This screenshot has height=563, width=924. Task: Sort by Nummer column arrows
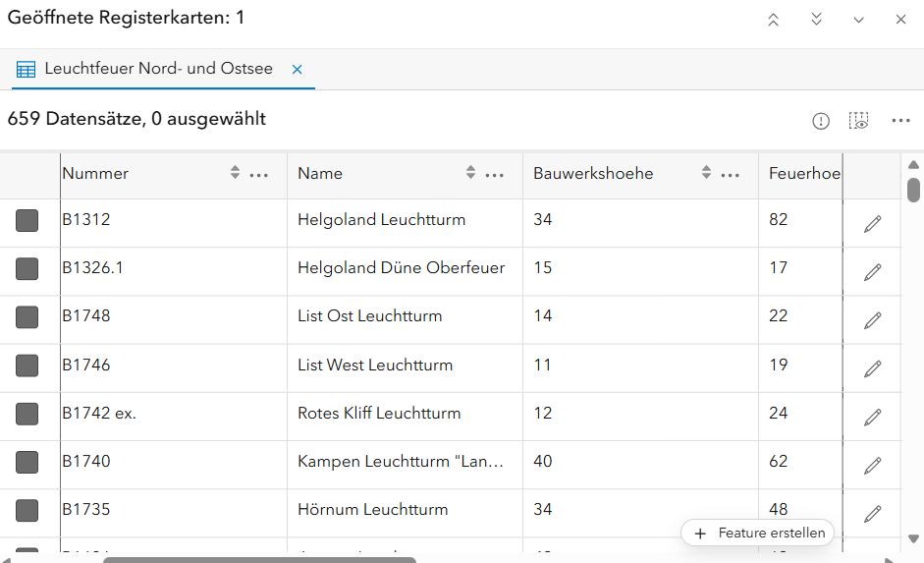point(235,172)
